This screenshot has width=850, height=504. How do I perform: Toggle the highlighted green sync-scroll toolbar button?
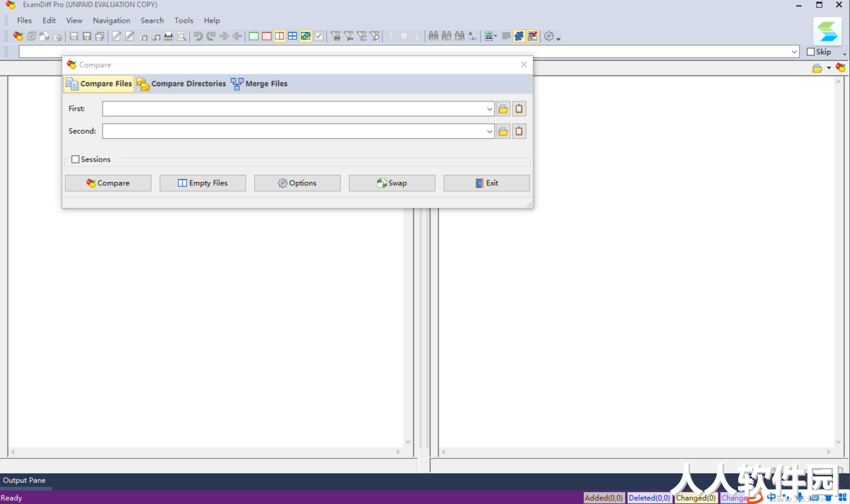click(306, 36)
